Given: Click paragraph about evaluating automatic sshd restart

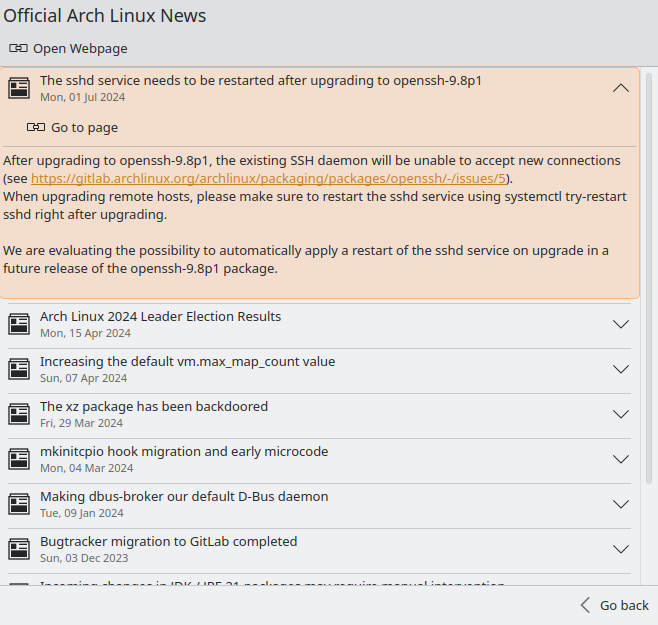Looking at the screenshot, I should pyautogui.click(x=306, y=259).
